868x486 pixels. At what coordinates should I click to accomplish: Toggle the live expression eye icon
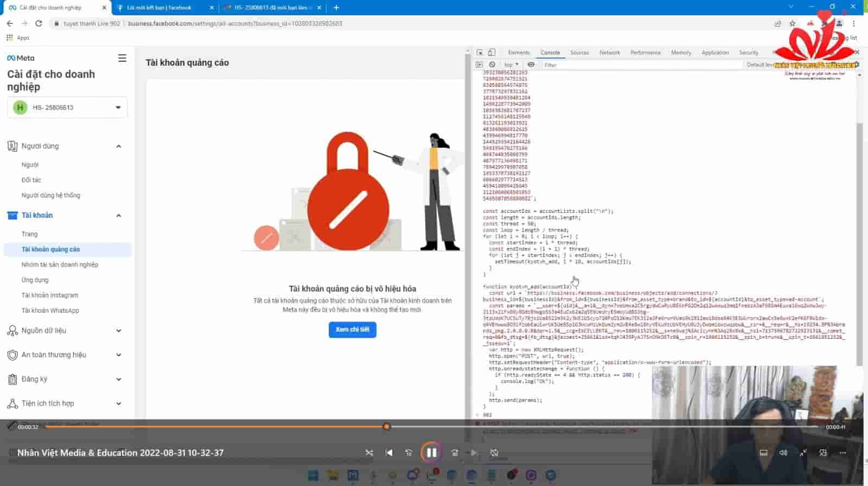pos(531,65)
